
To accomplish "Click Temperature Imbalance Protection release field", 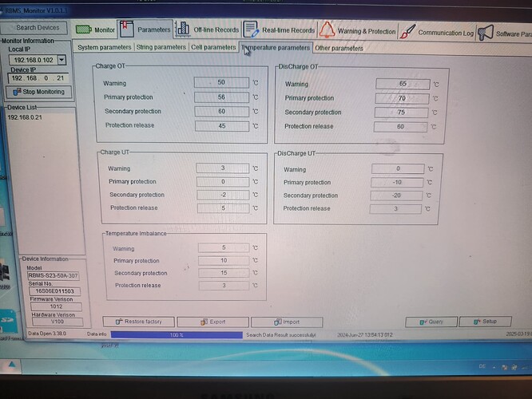I will click(x=224, y=286).
